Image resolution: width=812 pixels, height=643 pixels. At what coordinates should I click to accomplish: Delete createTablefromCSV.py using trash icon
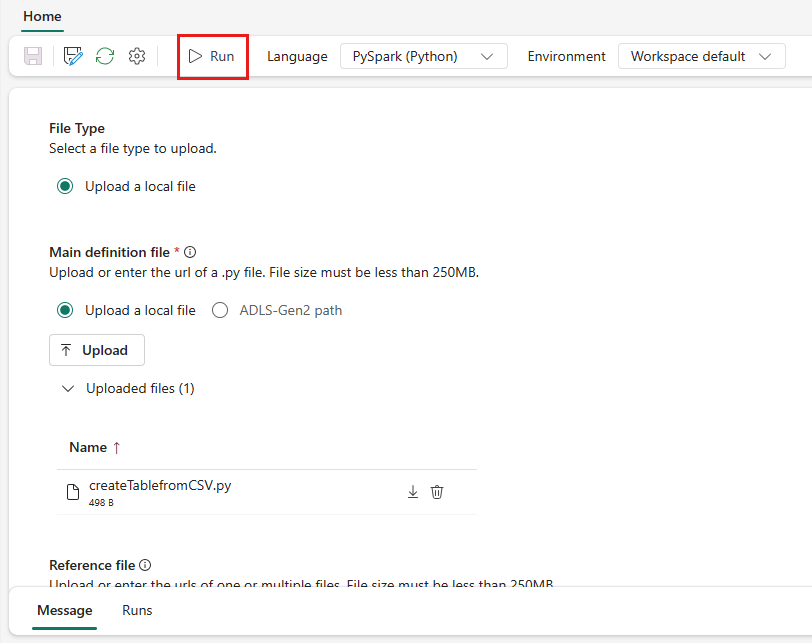pos(437,492)
